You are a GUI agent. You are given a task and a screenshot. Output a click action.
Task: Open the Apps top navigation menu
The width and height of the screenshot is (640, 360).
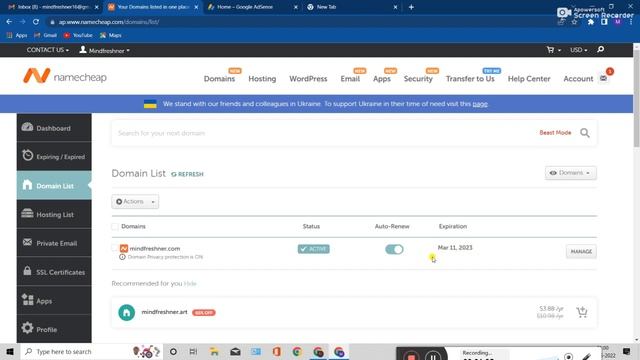[x=382, y=79]
